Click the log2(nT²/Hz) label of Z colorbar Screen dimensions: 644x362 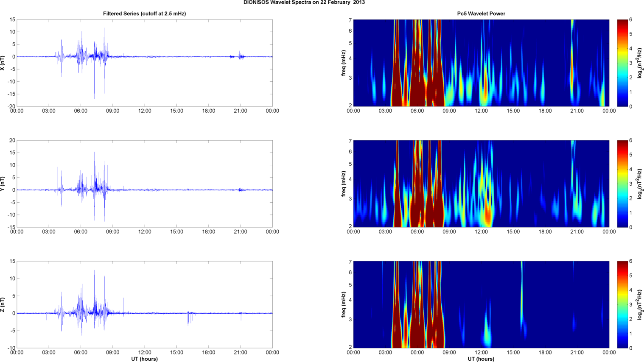(x=640, y=304)
